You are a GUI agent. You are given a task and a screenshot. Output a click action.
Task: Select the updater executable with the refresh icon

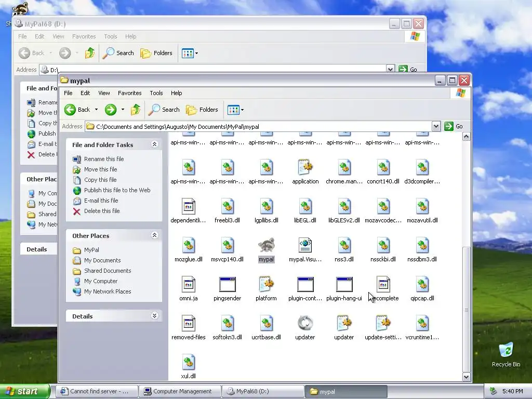[305, 323]
